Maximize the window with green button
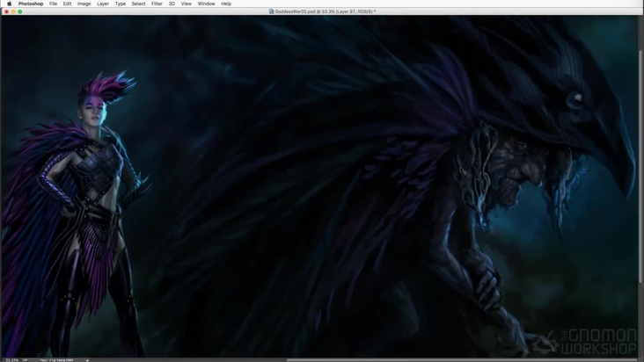This screenshot has height=362, width=644. pyautogui.click(x=19, y=11)
